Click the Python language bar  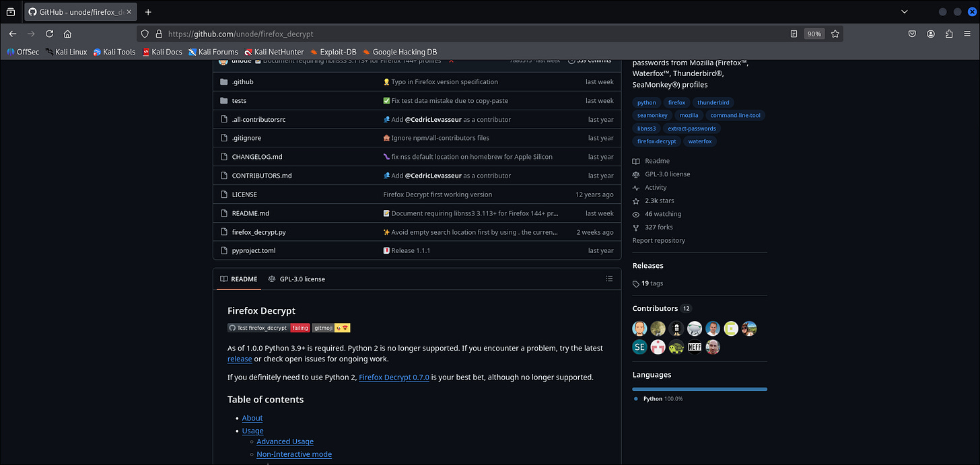pyautogui.click(x=699, y=389)
